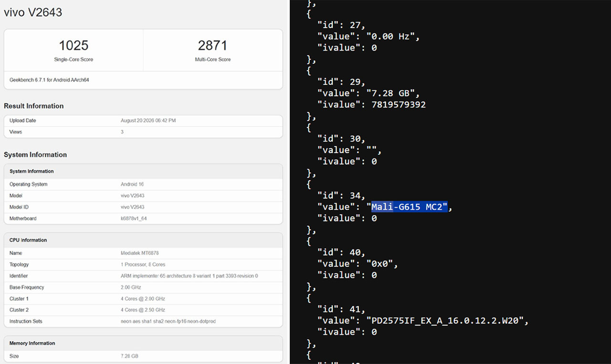This screenshot has width=611, height=364.
Task: Click the "Operating System" label
Action: point(28,184)
